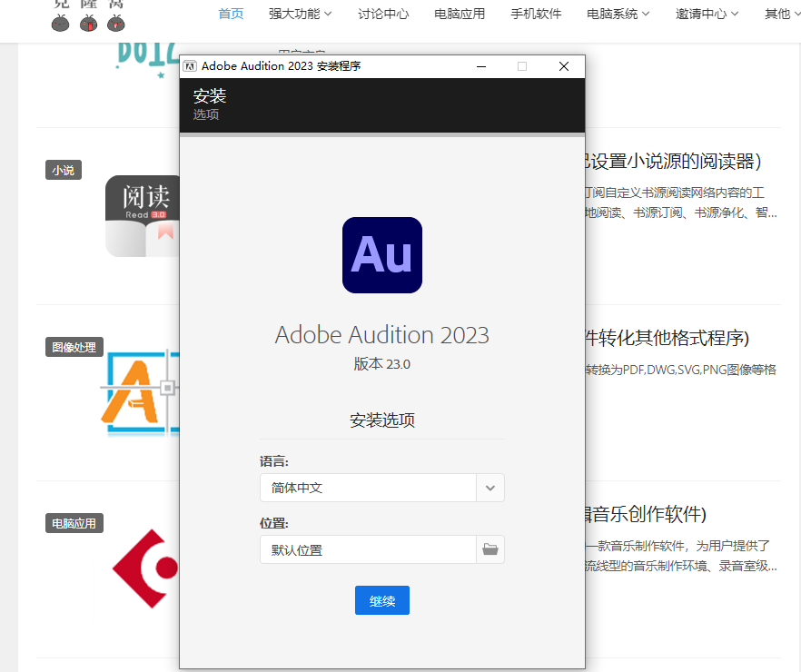Minimize the Audition installer window
Image resolution: width=801 pixels, height=672 pixels.
(x=481, y=66)
